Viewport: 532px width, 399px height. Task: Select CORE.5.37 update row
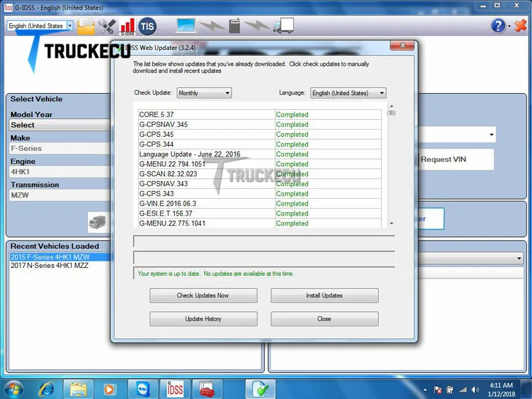click(x=259, y=114)
